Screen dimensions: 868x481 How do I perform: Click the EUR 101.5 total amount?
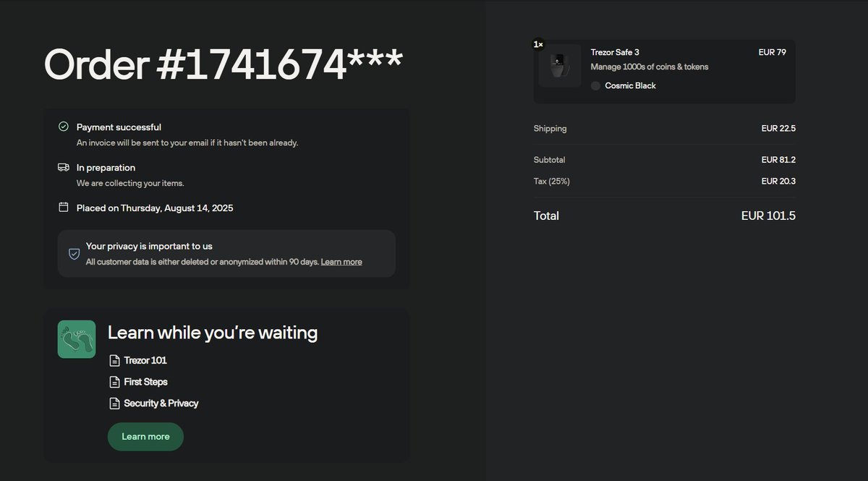tap(768, 216)
